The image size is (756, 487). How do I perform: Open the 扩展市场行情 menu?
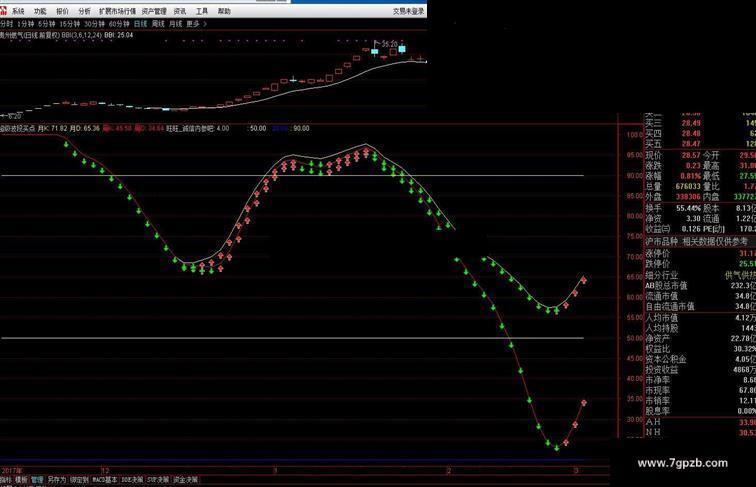coord(117,11)
